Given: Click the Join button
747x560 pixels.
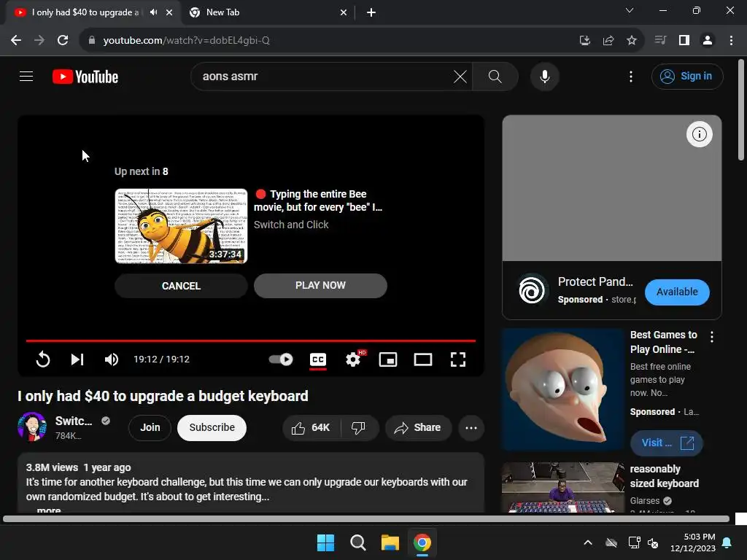Looking at the screenshot, I should [x=150, y=427].
